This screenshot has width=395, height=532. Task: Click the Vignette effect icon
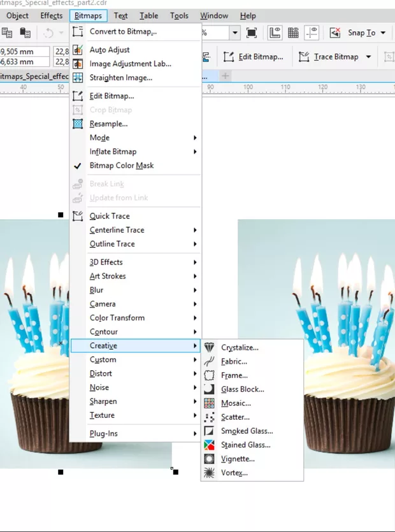click(209, 458)
